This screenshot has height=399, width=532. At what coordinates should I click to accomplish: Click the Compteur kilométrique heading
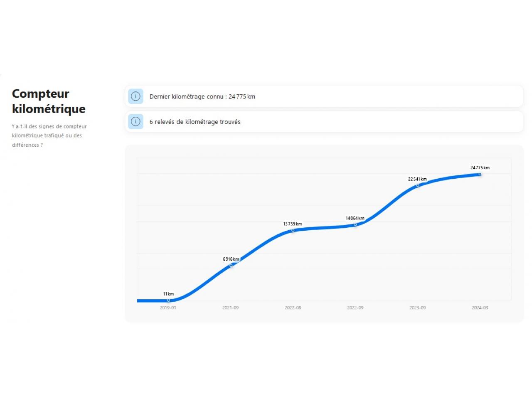click(x=49, y=101)
